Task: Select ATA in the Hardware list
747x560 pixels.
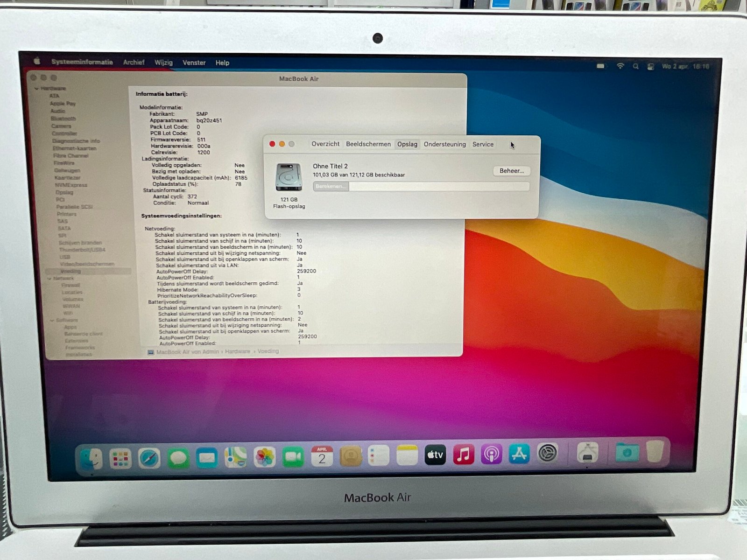Action: (x=55, y=96)
